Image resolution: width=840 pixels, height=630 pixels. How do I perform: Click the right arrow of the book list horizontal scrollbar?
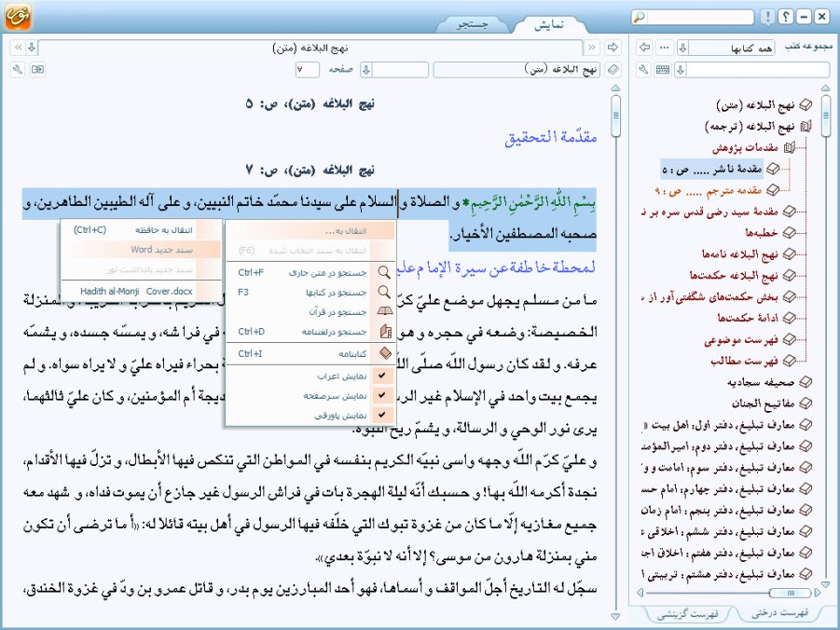817,593
